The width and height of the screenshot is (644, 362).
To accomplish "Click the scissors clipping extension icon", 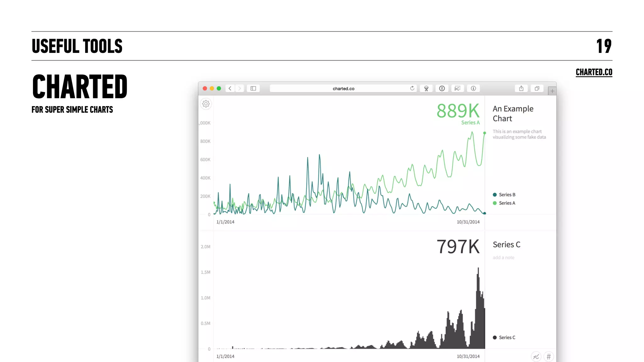I will (458, 88).
